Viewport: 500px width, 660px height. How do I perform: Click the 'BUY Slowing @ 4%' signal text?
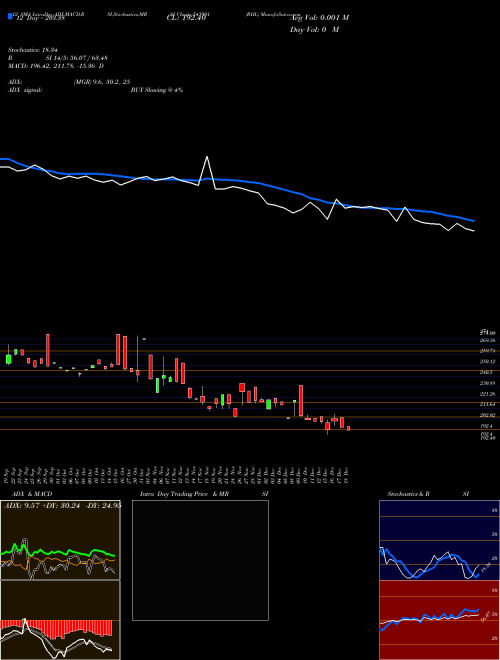(157, 90)
